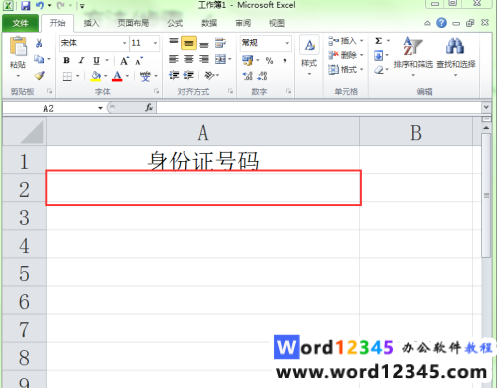497x388 pixels.
Task: Select cell containing 身份证号码
Action: (x=203, y=160)
